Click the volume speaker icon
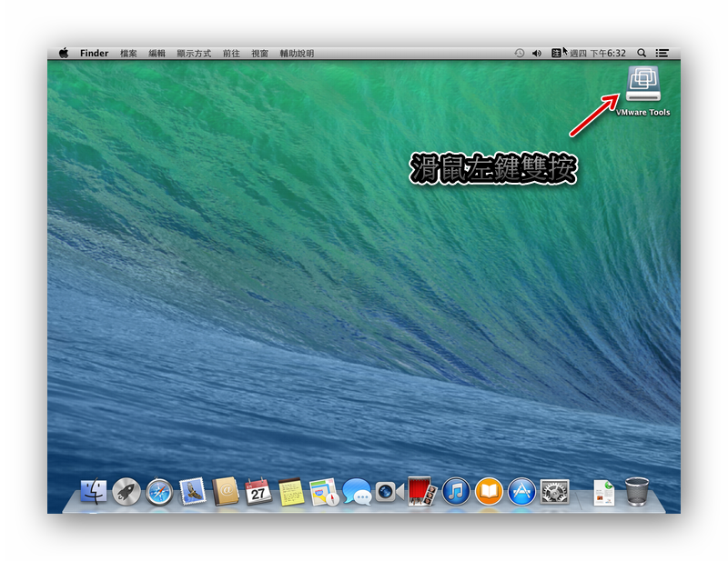Image resolution: width=728 pixels, height=561 pixels. 537,54
